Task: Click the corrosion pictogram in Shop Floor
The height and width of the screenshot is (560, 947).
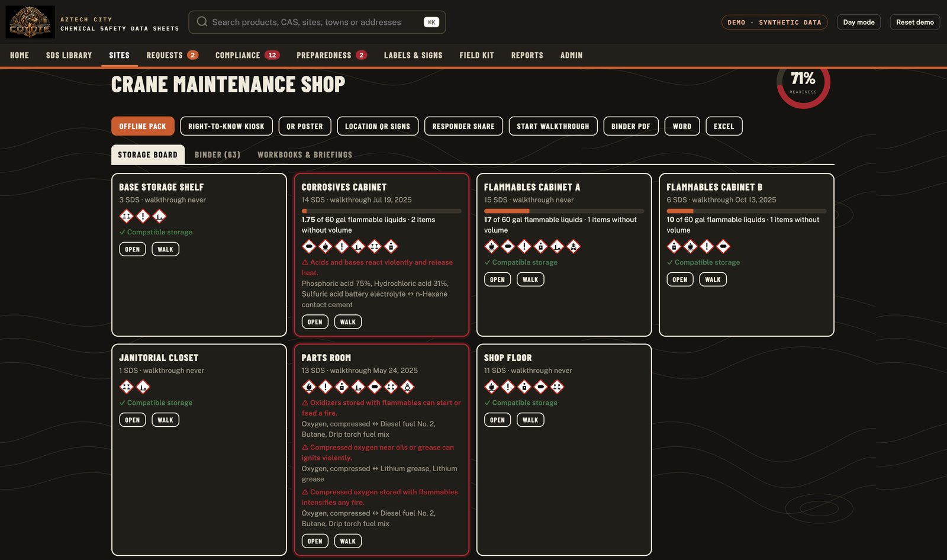Action: pos(557,387)
